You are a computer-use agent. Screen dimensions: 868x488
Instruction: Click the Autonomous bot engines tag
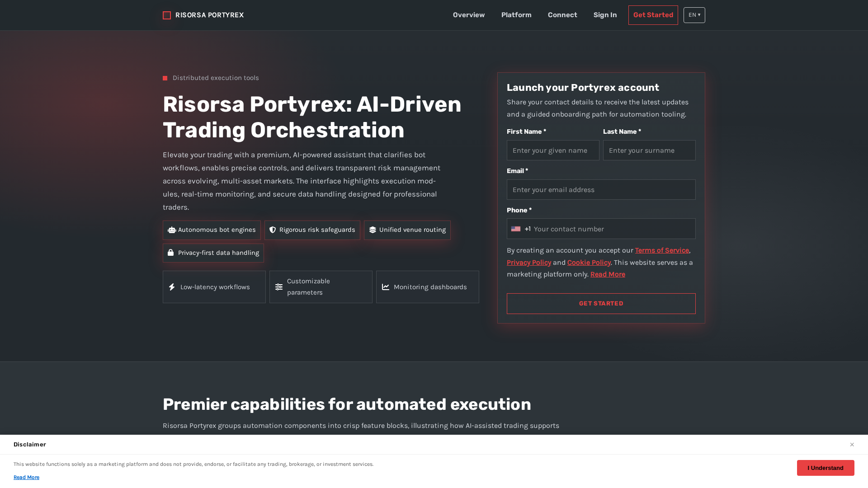pyautogui.click(x=212, y=230)
